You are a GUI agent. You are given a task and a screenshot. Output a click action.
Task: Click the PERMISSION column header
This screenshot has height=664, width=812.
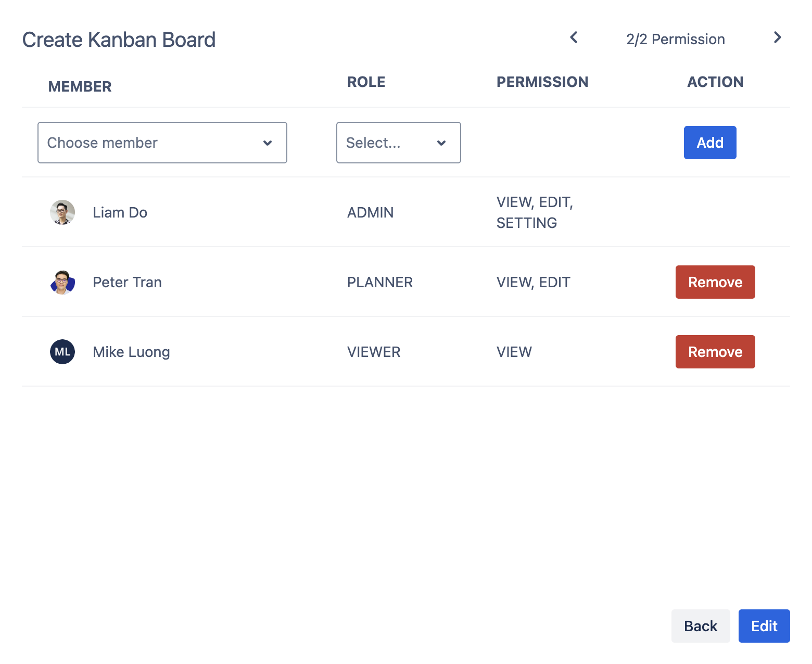(542, 82)
